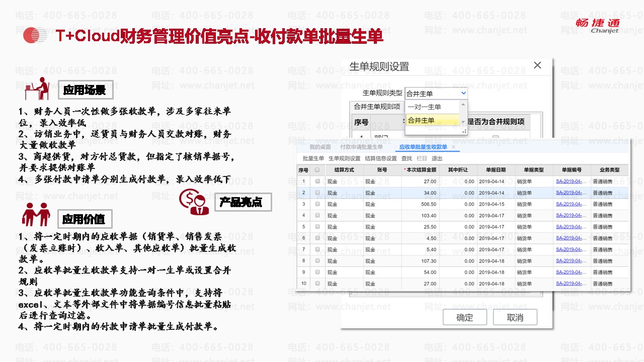This screenshot has height=362, width=644.
Task: Open 生单规则设置 from the toolbar
Action: (x=345, y=158)
